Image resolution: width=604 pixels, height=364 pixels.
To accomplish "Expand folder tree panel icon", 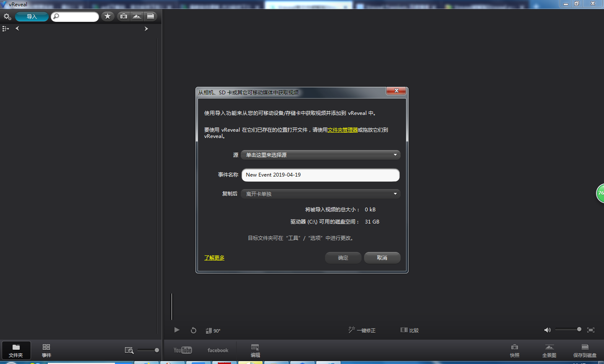I will tap(5, 29).
